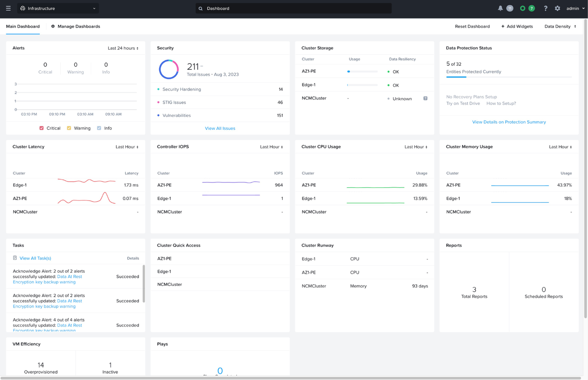Open the help question mark icon
Image resolution: width=588 pixels, height=380 pixels.
(x=545, y=8)
